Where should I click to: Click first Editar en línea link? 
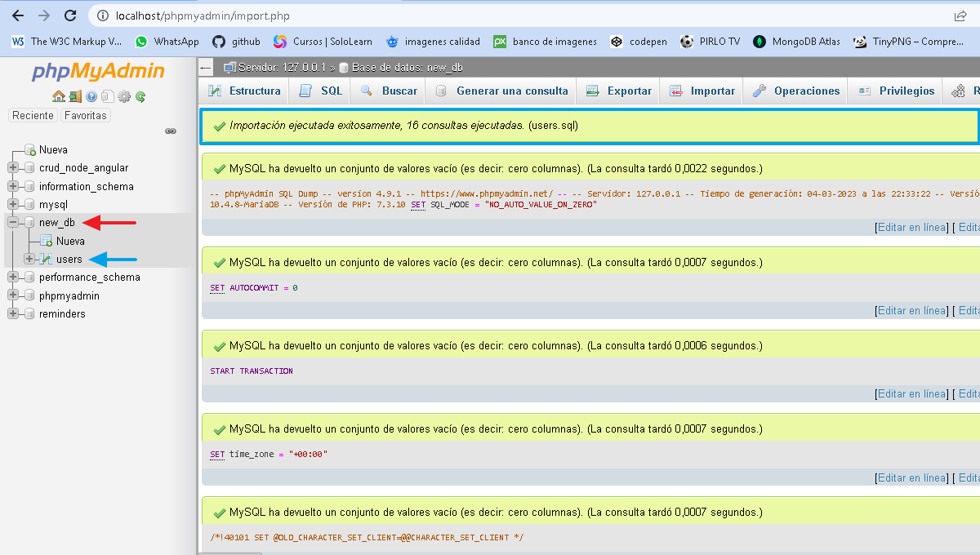point(911,228)
